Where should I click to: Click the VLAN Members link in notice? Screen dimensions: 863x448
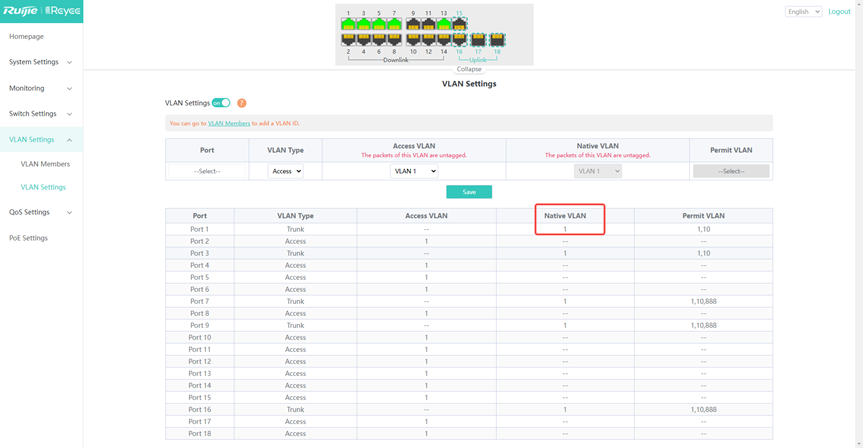pyautogui.click(x=229, y=124)
